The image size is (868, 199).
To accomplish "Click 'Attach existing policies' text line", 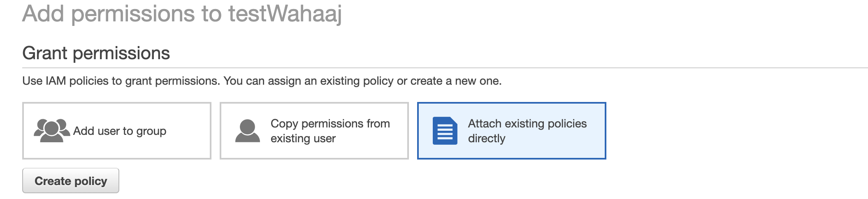I will click(x=527, y=124).
